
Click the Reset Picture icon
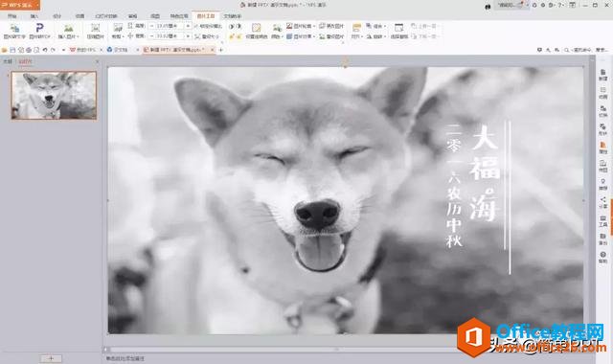(x=322, y=36)
